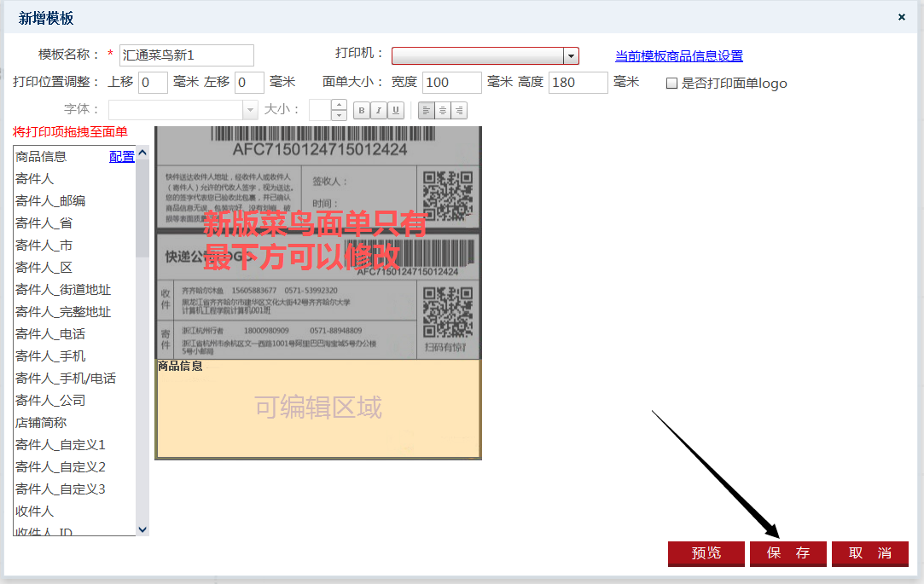Screen dimensions: 924x584
Task: Click the 取消 cancel button
Action: 869,553
